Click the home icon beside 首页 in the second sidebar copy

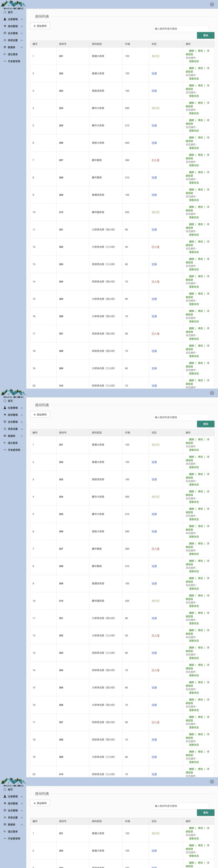[5, 400]
